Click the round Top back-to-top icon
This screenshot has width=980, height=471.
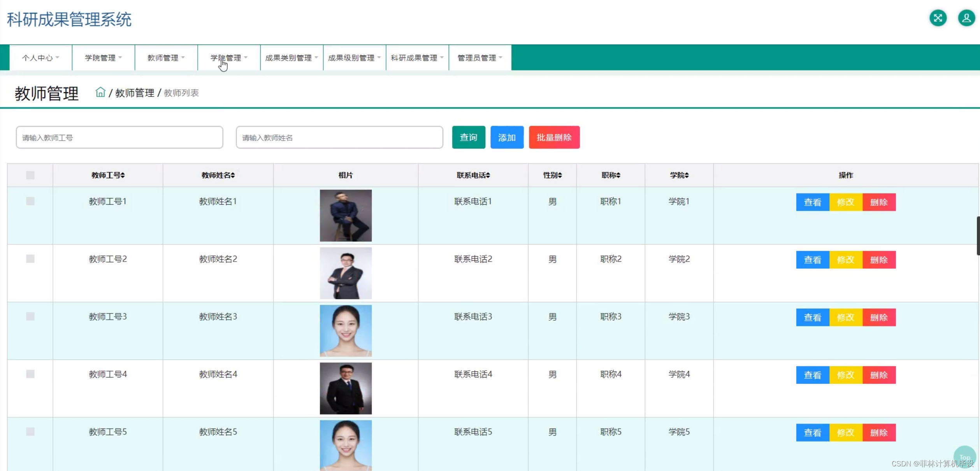(x=964, y=457)
